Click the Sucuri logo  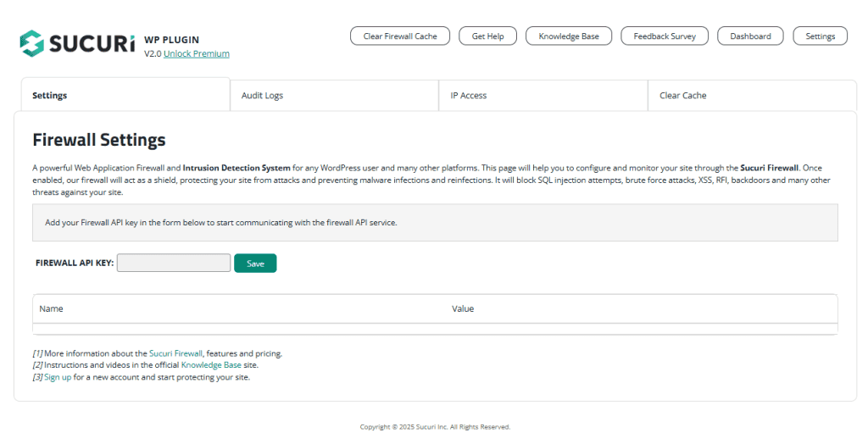click(x=77, y=43)
